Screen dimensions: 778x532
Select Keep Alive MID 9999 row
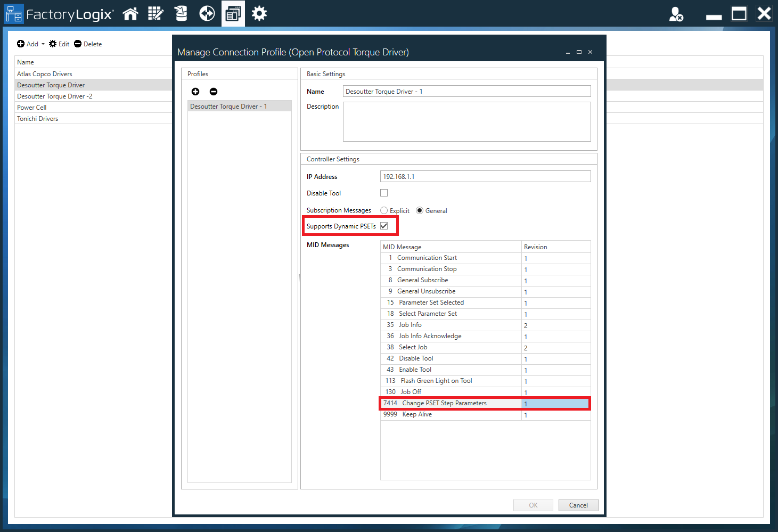tap(485, 414)
